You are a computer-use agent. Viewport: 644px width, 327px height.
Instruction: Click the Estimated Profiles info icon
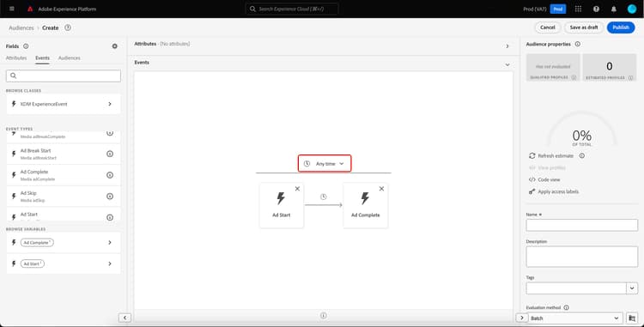630,77
